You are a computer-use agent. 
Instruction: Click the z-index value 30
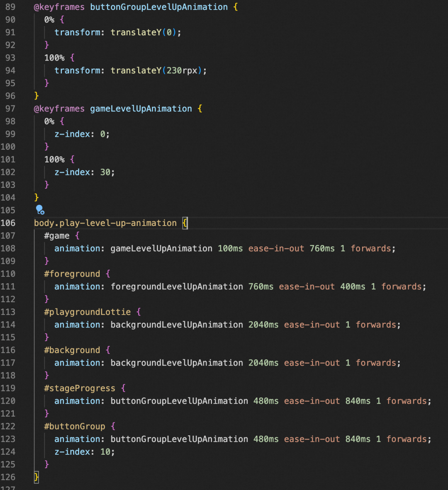click(105, 172)
